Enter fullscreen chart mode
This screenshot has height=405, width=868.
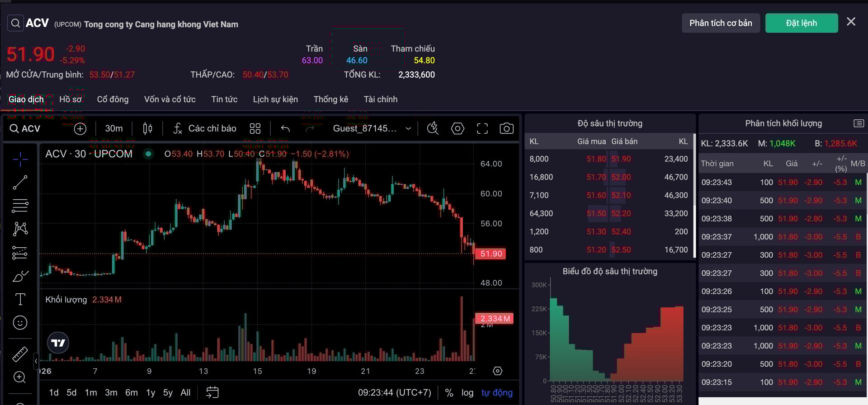tap(482, 129)
